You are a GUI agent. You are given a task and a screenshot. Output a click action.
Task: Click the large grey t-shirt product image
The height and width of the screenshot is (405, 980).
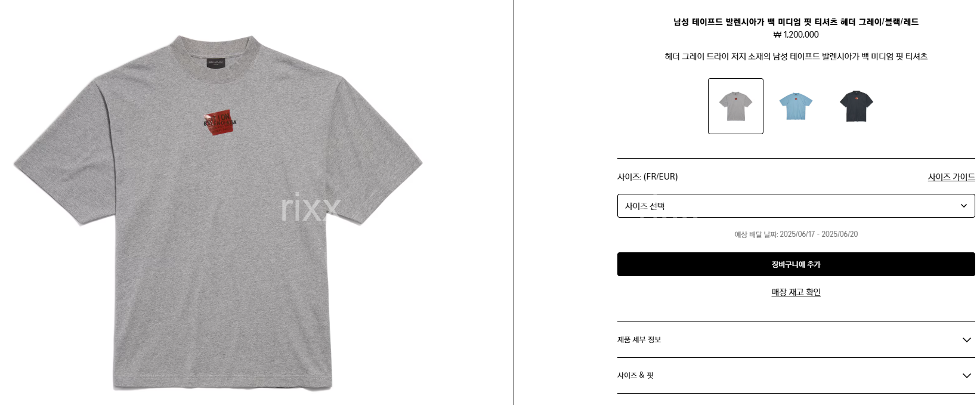click(218, 213)
